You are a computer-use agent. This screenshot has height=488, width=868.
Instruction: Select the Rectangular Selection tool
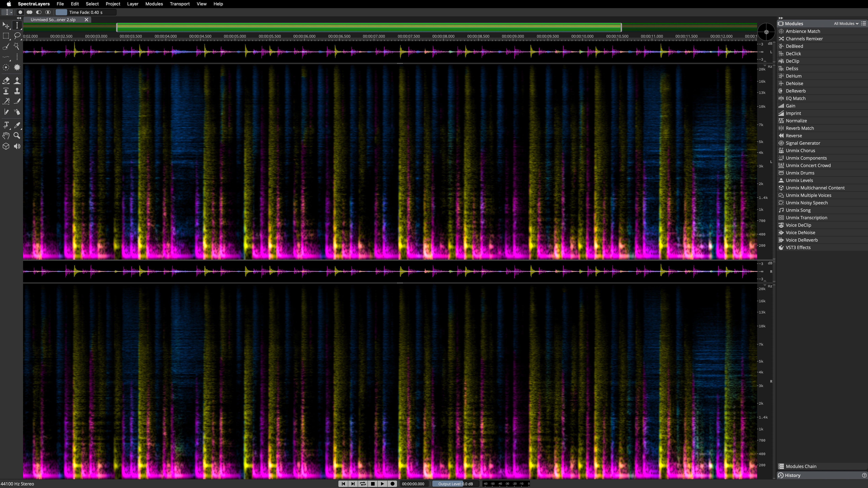click(x=6, y=36)
